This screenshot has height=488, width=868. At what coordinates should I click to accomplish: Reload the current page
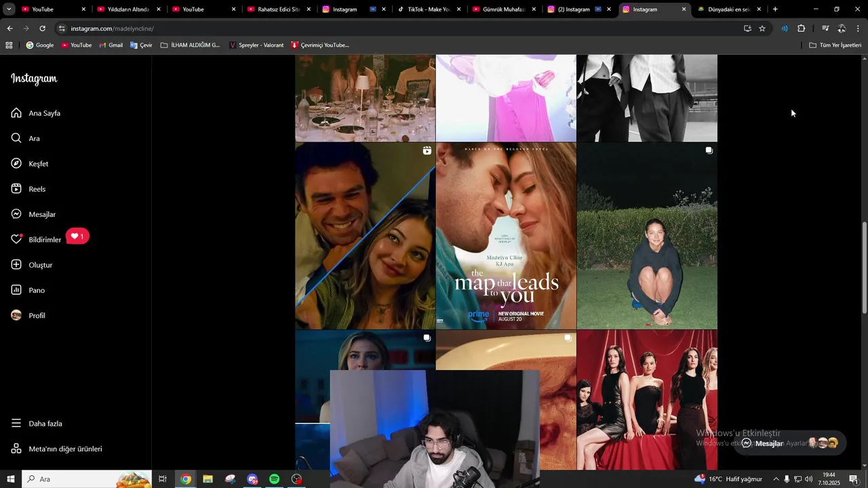pyautogui.click(x=42, y=28)
